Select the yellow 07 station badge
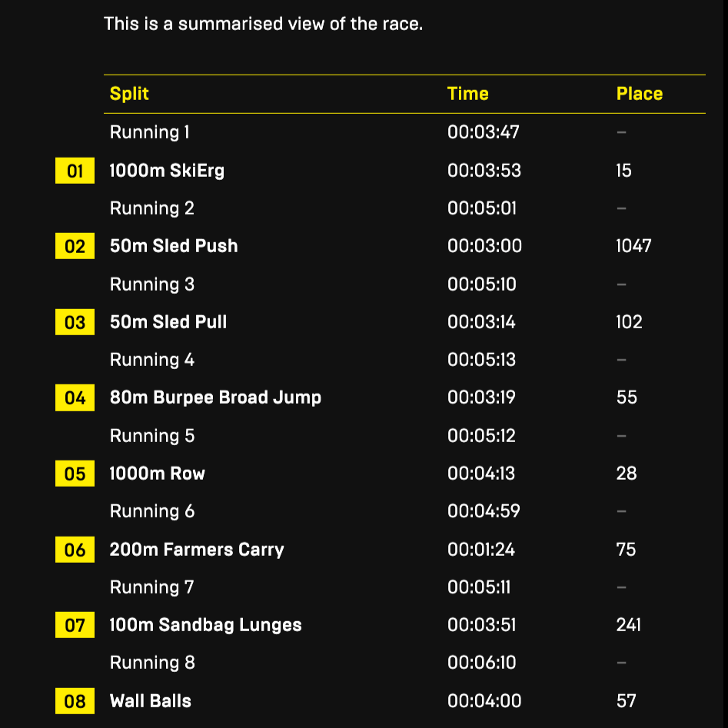The height and width of the screenshot is (728, 728). point(75,625)
